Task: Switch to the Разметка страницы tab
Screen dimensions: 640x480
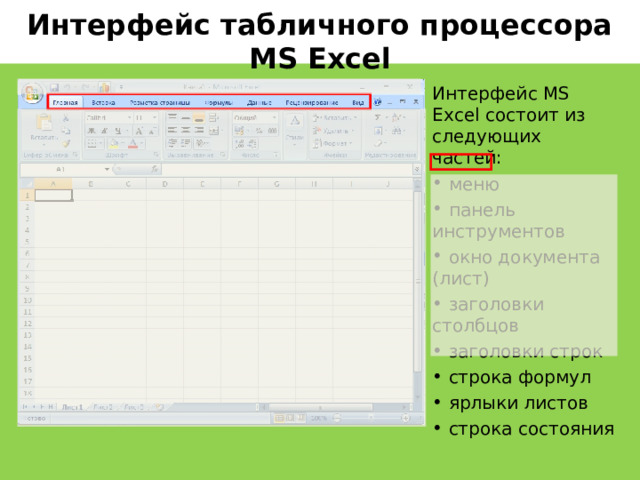Action: 160,102
